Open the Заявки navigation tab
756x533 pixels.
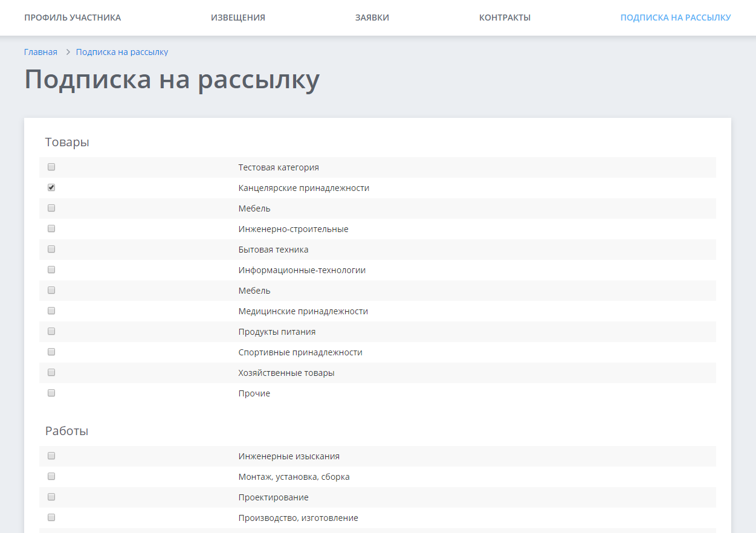point(372,18)
